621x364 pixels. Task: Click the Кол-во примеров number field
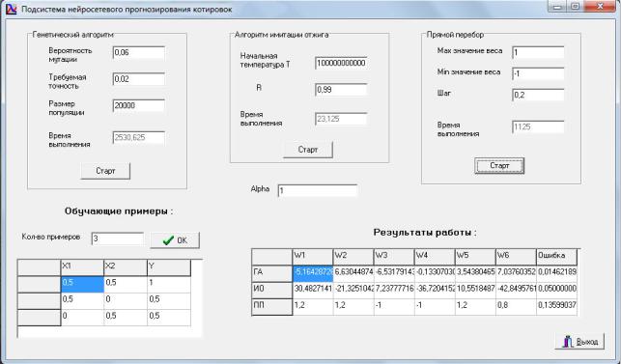click(118, 238)
